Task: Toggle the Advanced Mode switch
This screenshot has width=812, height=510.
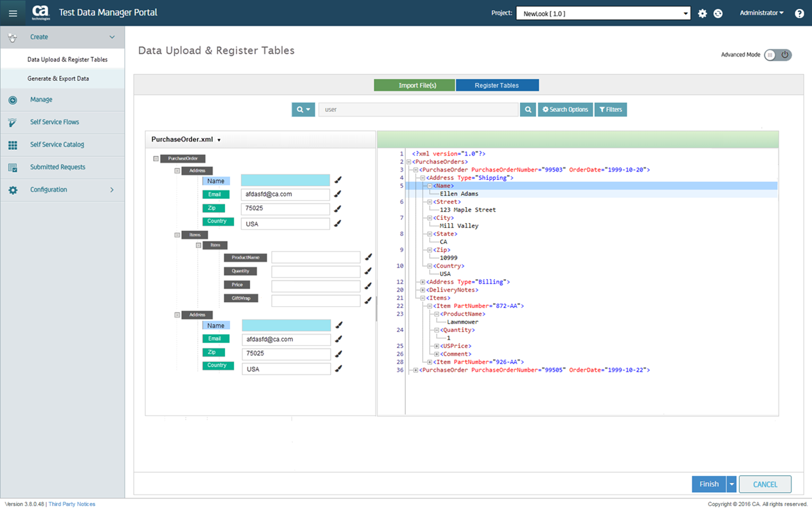Action: pos(778,55)
